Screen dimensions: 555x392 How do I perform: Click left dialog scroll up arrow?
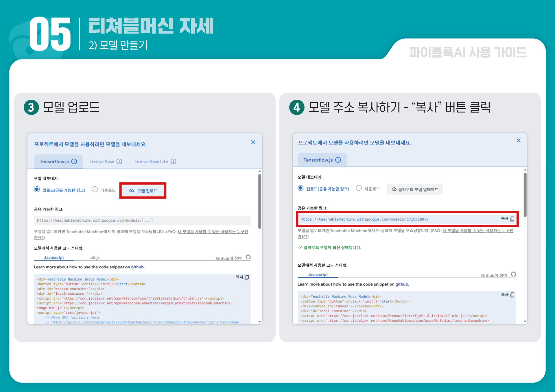point(260,171)
